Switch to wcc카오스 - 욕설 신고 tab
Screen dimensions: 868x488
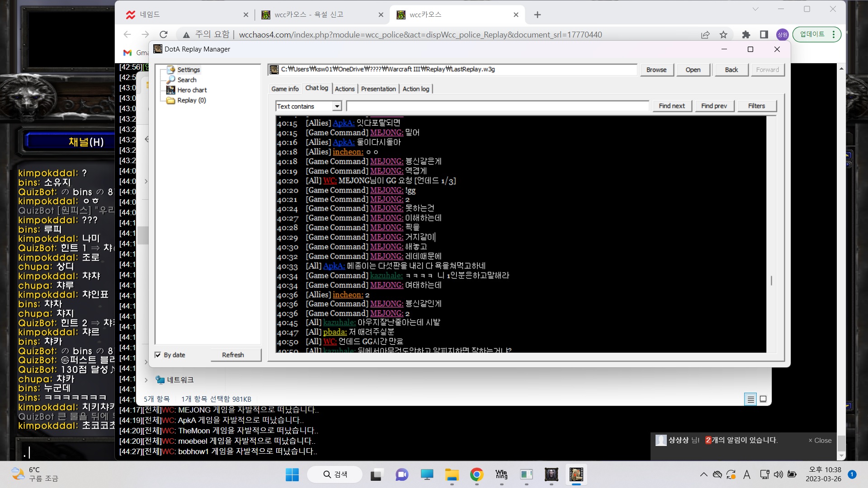pos(322,14)
